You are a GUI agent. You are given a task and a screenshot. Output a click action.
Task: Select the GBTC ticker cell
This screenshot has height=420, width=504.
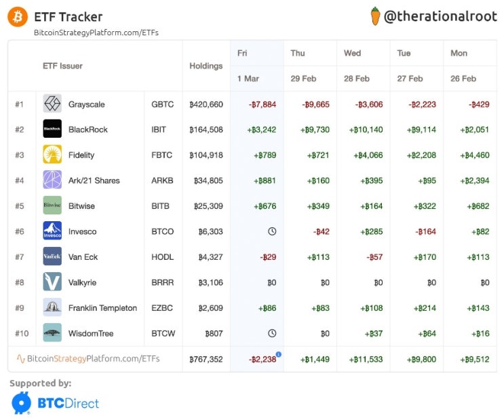point(162,104)
